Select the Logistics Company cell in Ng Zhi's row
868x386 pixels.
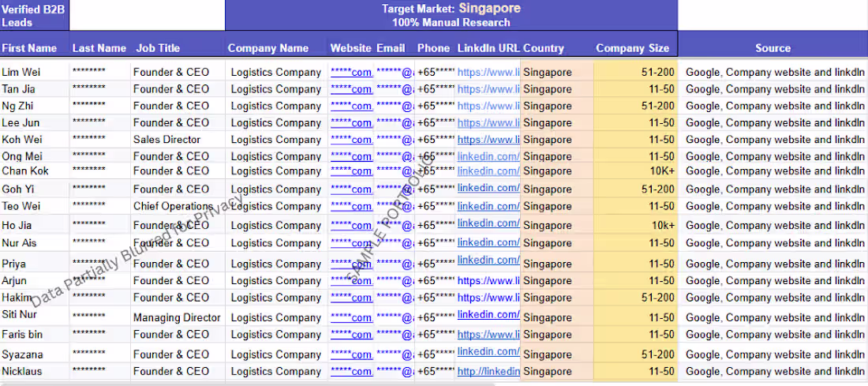pyautogui.click(x=276, y=106)
